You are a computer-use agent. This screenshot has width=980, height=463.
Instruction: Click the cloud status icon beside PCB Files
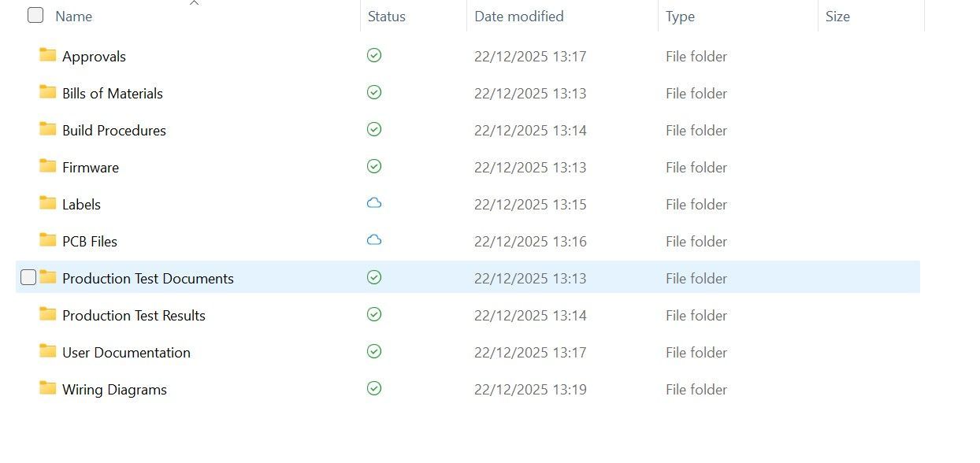pos(373,239)
